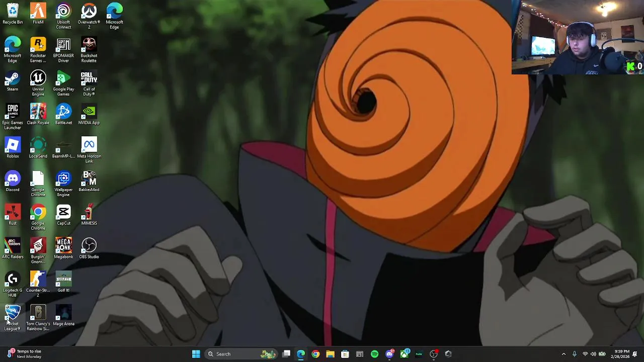644x362 pixels.
Task: Open File Explorer from the taskbar
Action: click(330, 354)
